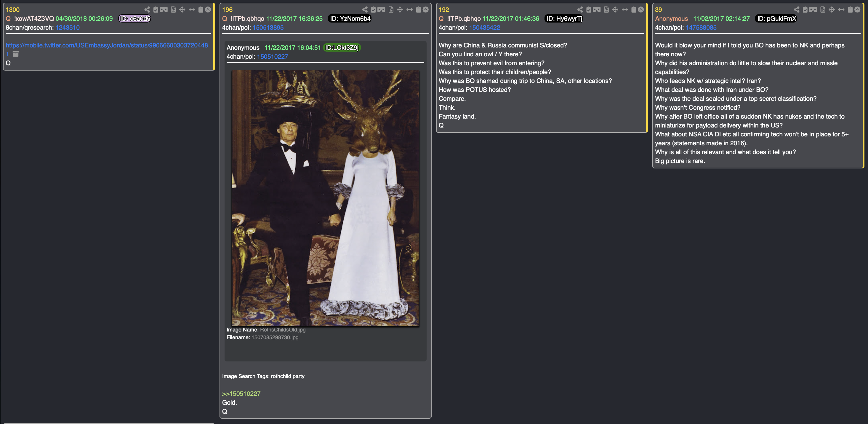Click the horizontal resize arrows on post 1300
This screenshot has width=868, height=424.
click(192, 9)
